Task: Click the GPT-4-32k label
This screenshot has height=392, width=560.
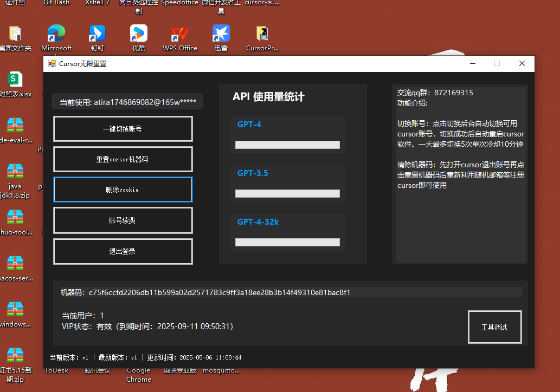Action: click(258, 222)
